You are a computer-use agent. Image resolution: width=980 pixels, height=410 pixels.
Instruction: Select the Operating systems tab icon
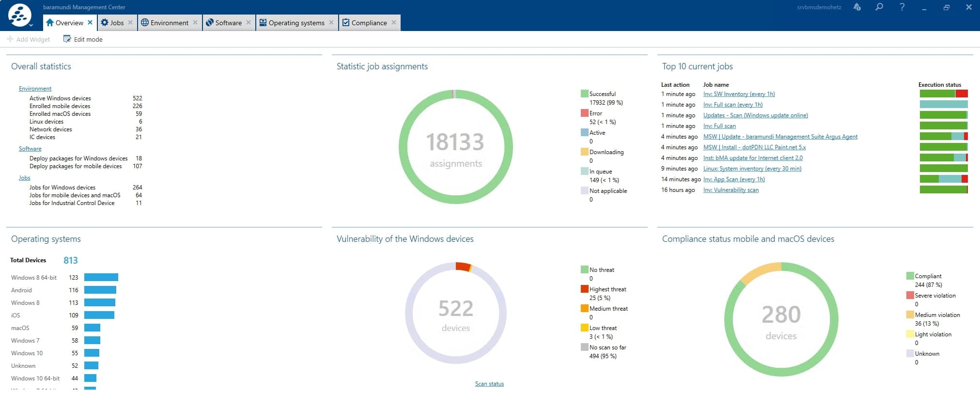(x=263, y=22)
